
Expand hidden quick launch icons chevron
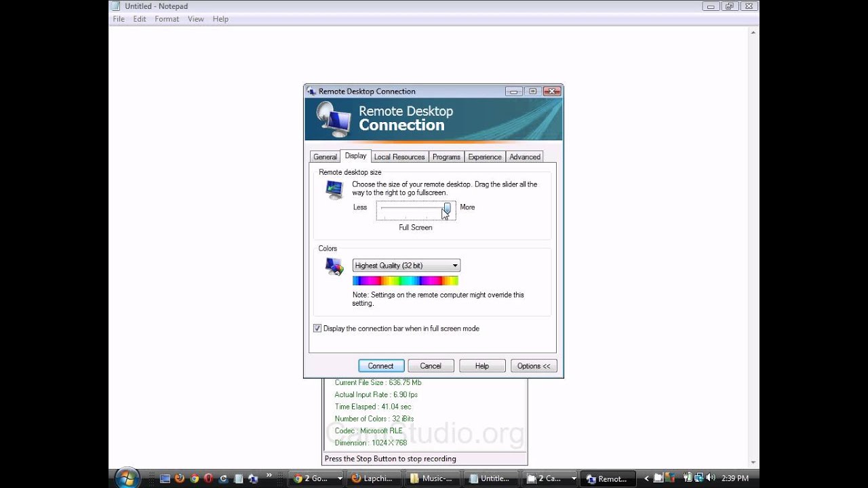(x=269, y=476)
